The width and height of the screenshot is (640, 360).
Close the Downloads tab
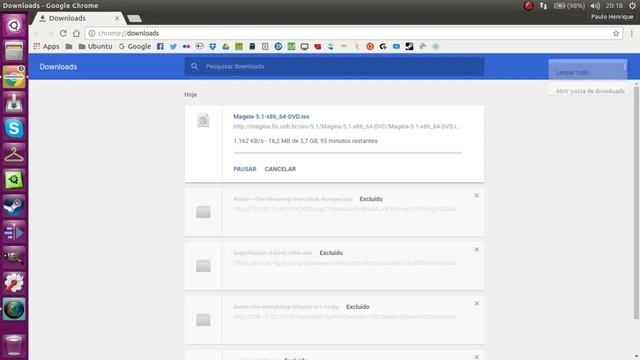(117, 18)
